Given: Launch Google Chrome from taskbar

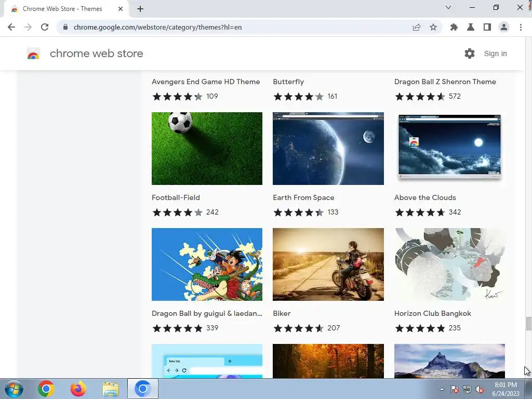Looking at the screenshot, I should click(46, 389).
